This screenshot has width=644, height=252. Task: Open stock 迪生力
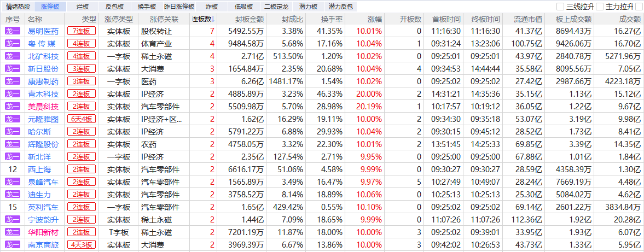click(x=39, y=195)
